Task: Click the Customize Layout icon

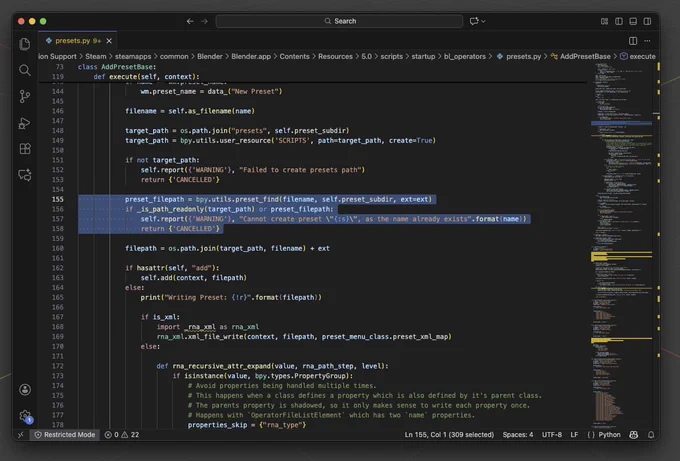Action: tap(604, 21)
